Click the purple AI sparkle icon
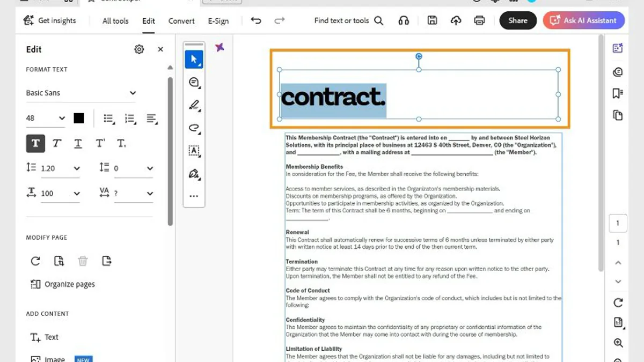 pos(219,47)
